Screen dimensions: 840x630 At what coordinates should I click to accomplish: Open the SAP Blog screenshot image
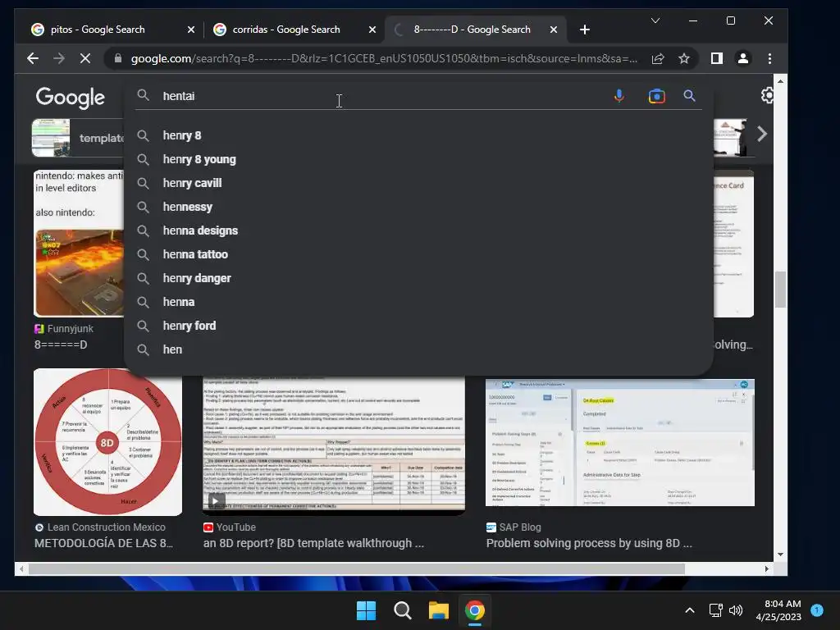[620, 442]
